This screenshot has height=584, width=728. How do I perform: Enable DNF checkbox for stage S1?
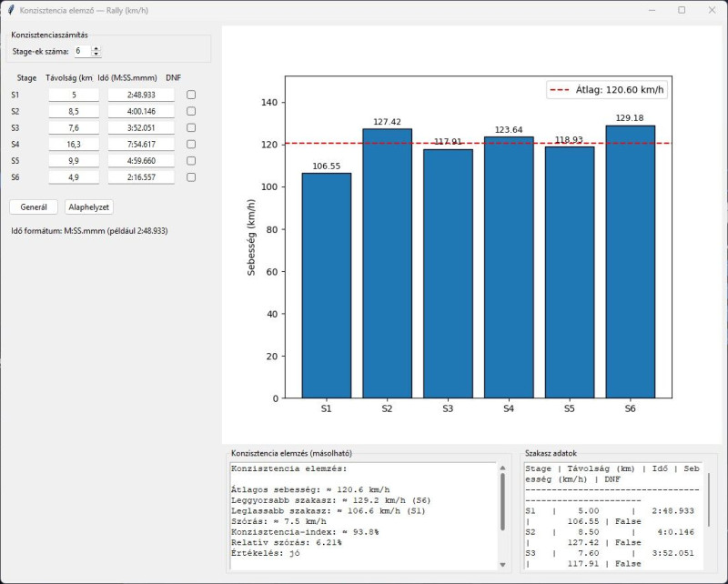click(191, 95)
